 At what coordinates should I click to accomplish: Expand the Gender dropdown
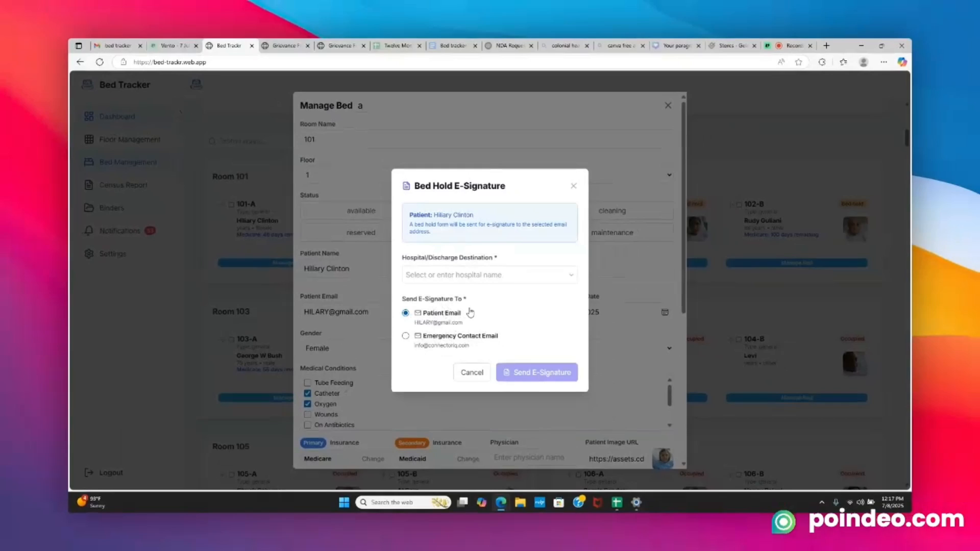669,348
